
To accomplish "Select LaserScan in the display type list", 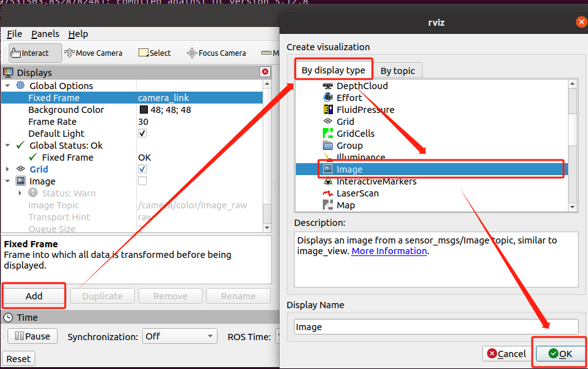I will [x=358, y=193].
